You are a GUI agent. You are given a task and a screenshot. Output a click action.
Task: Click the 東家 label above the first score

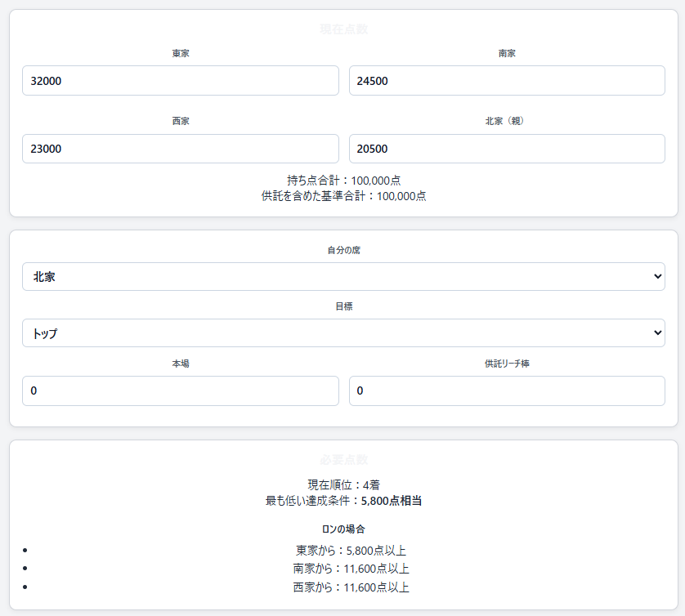click(x=181, y=53)
